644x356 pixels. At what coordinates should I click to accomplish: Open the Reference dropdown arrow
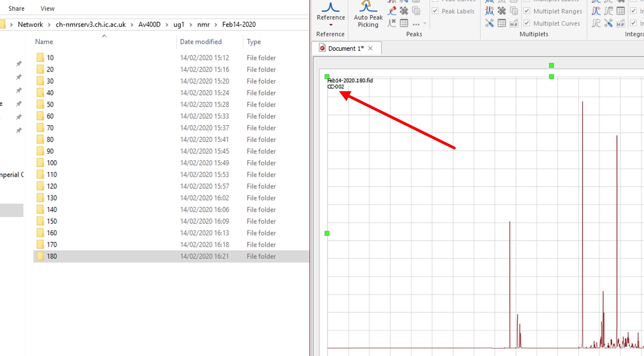coord(331,25)
